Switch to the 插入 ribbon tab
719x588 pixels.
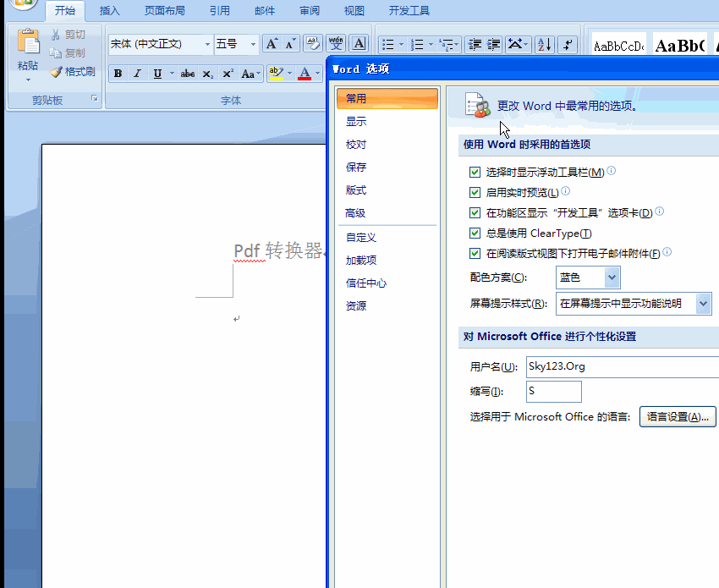pyautogui.click(x=110, y=10)
